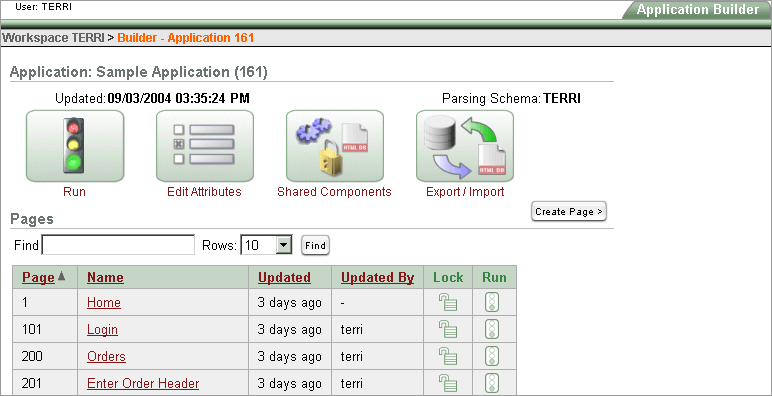Screen dimensions: 772x396
Task: Click the Export / Import icon
Action: click(x=465, y=146)
